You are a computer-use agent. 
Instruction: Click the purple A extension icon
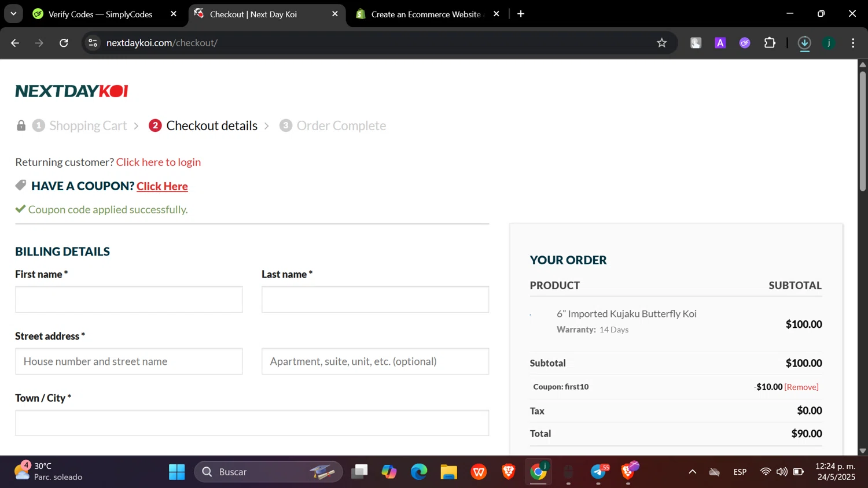point(720,43)
